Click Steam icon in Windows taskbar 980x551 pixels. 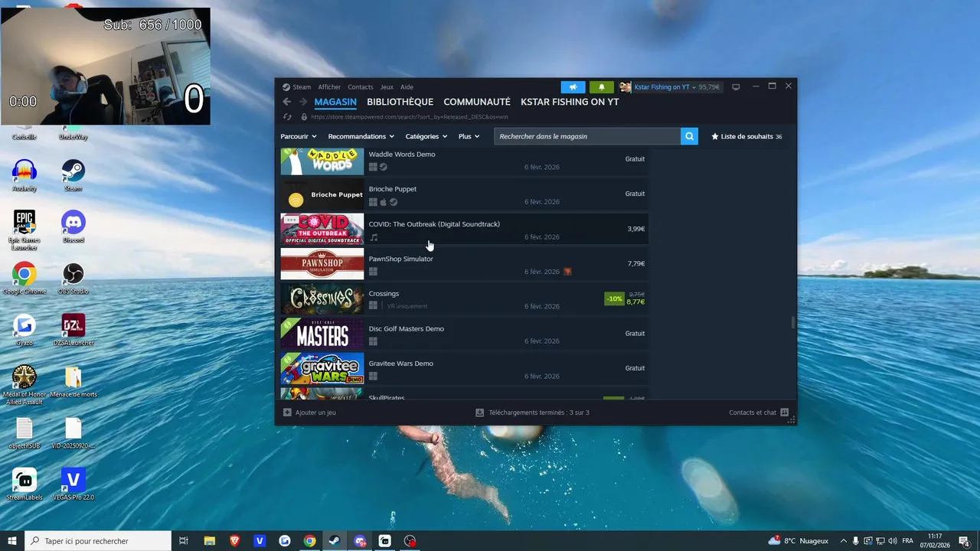tap(335, 541)
